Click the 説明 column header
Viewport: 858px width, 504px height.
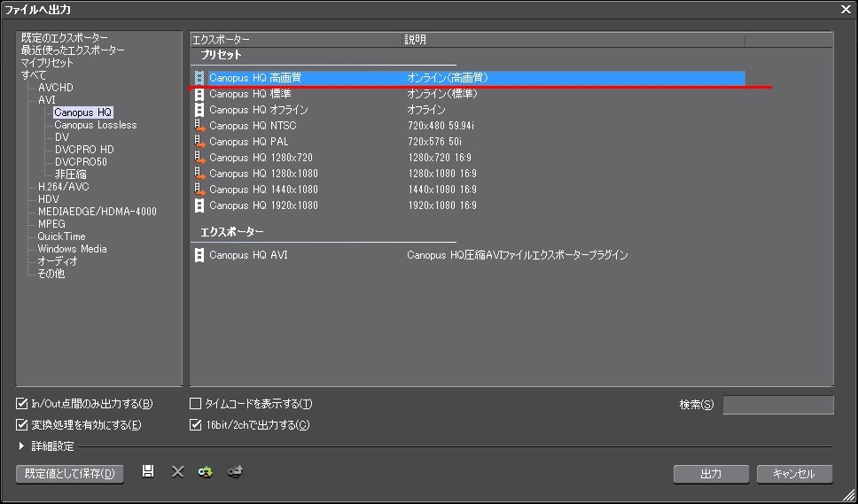(x=573, y=40)
